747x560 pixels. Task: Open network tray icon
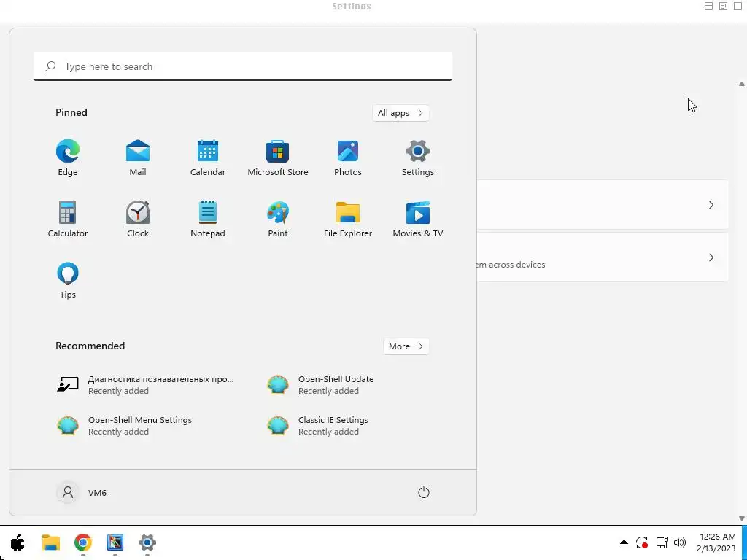[x=662, y=542]
